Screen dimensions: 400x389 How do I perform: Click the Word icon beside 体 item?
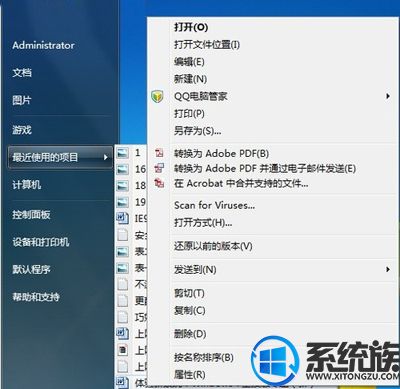coord(123,382)
